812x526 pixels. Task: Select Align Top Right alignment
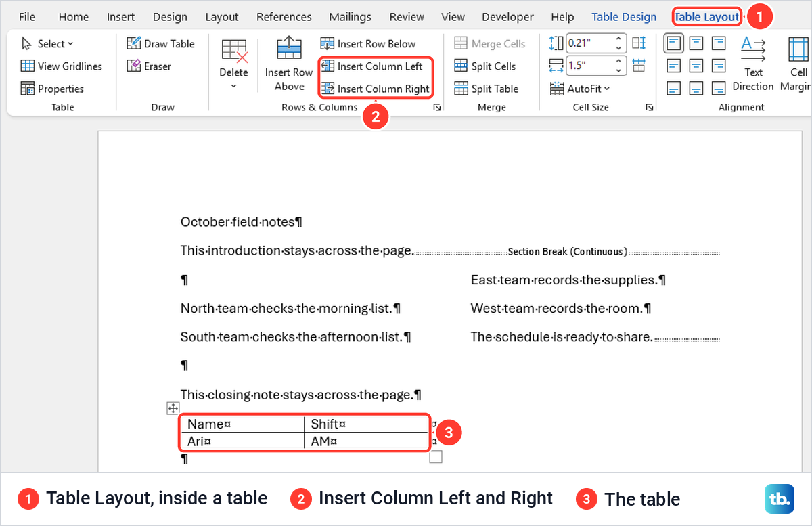tap(719, 44)
